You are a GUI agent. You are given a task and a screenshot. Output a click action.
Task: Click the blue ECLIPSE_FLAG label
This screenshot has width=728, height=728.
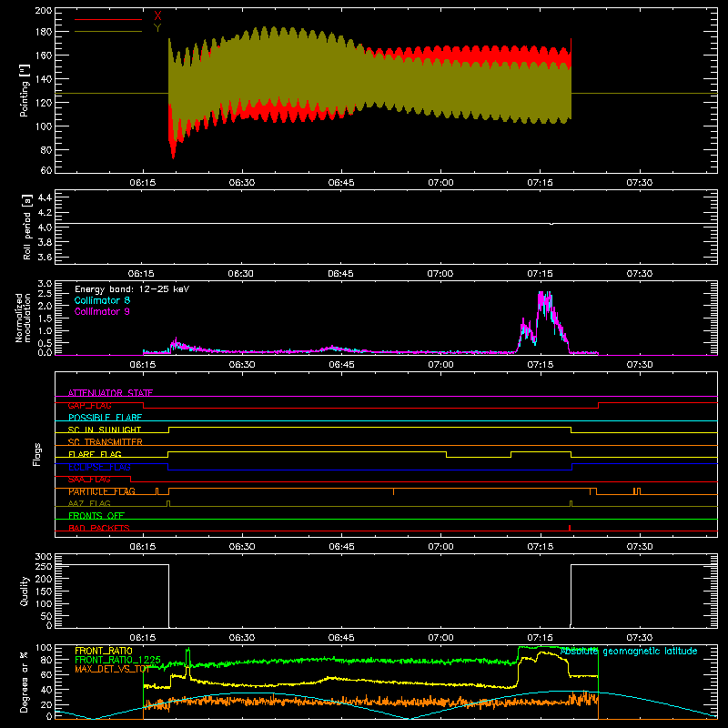point(99,467)
